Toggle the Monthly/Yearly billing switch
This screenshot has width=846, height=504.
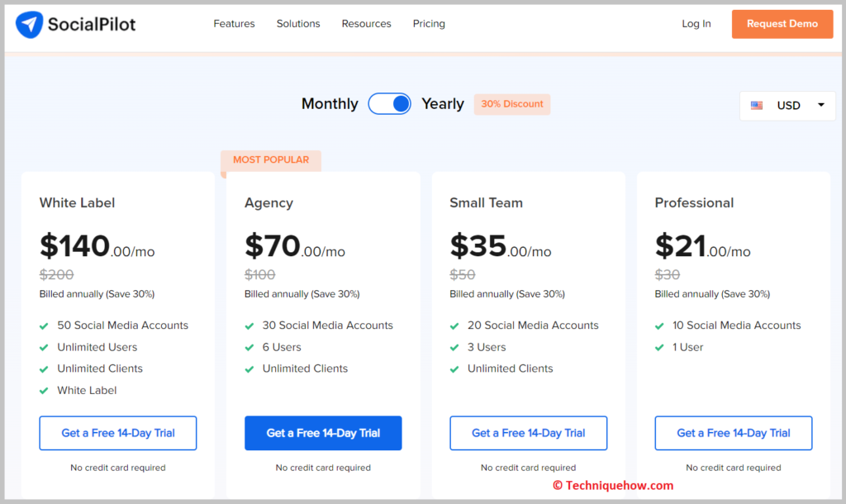[390, 103]
